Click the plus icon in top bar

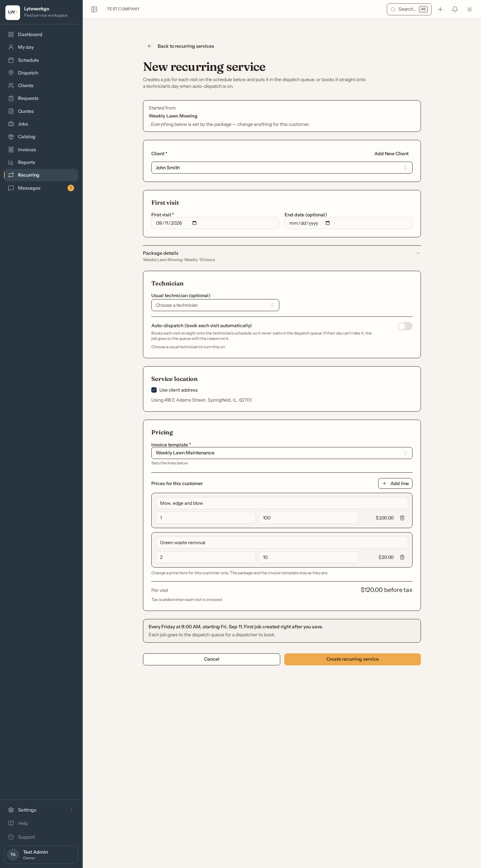[440, 9]
